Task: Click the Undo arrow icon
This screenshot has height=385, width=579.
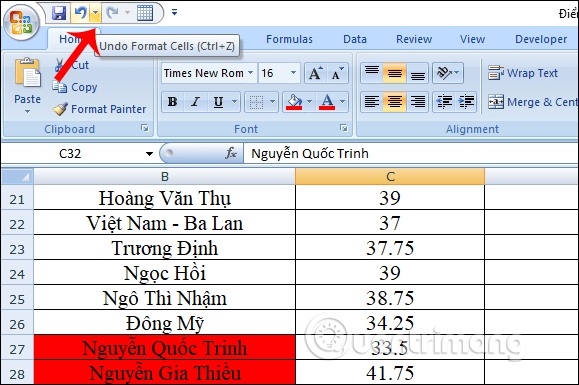Action: [80, 13]
